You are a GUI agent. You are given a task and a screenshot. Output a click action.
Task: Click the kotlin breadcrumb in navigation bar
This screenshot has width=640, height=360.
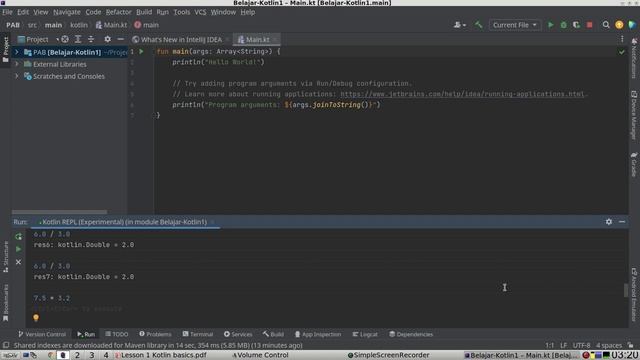tap(79, 25)
